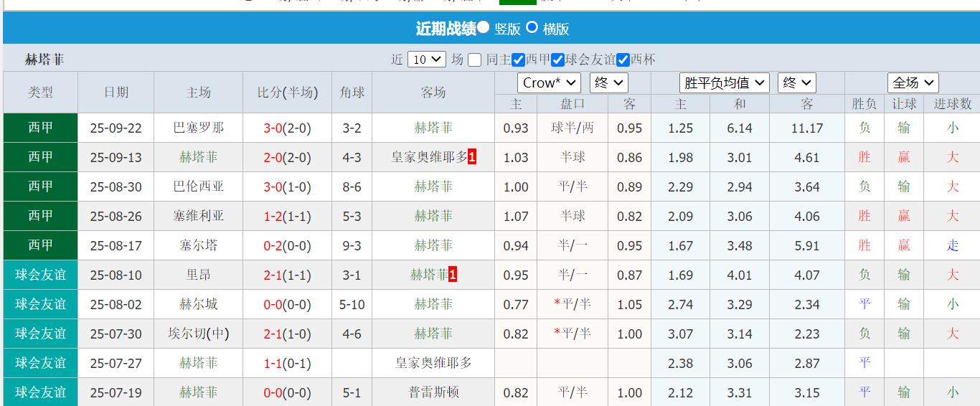Select the 竖版 layout radio button
The image size is (980, 406).
coord(484,28)
